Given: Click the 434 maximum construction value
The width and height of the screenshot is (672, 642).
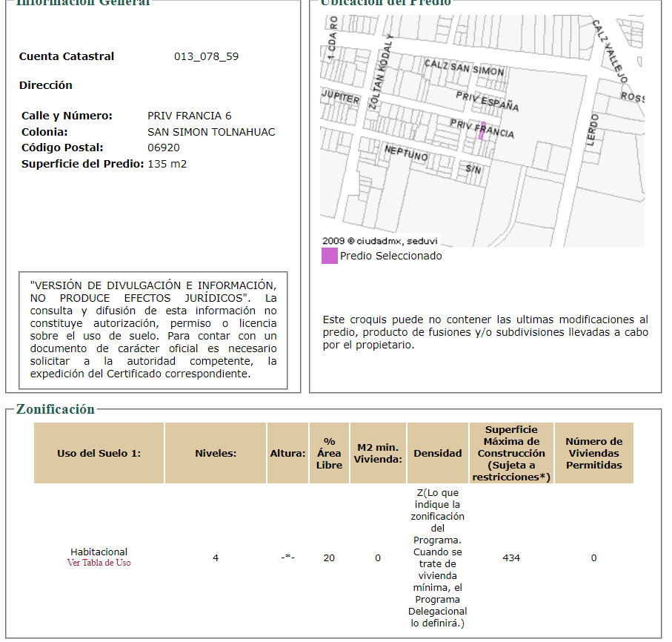Looking at the screenshot, I should [x=511, y=558].
